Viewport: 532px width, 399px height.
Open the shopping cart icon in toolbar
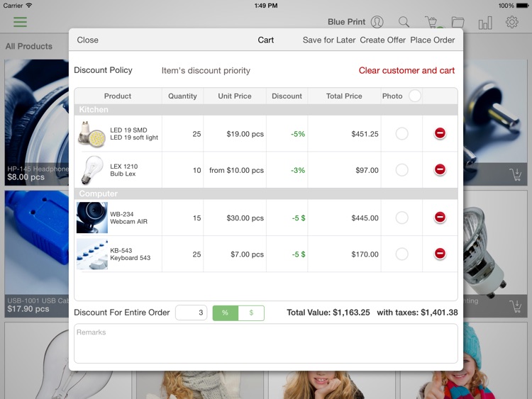coord(432,23)
